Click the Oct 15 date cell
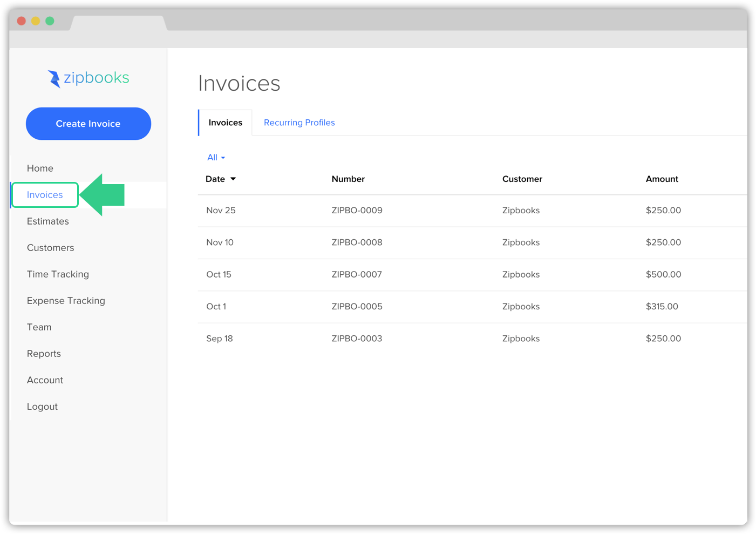756x534 pixels. click(219, 274)
